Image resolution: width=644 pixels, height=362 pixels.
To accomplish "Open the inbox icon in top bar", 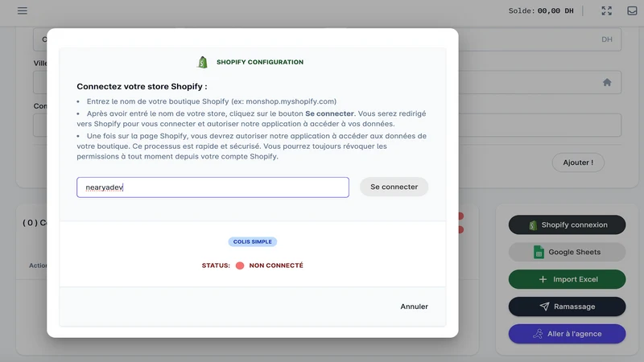I will (x=632, y=10).
